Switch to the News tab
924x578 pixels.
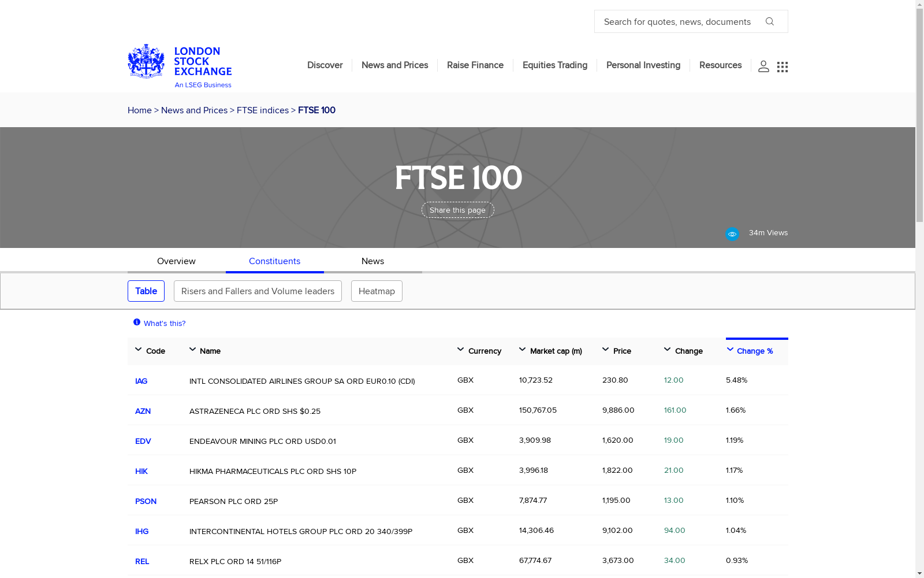point(372,261)
